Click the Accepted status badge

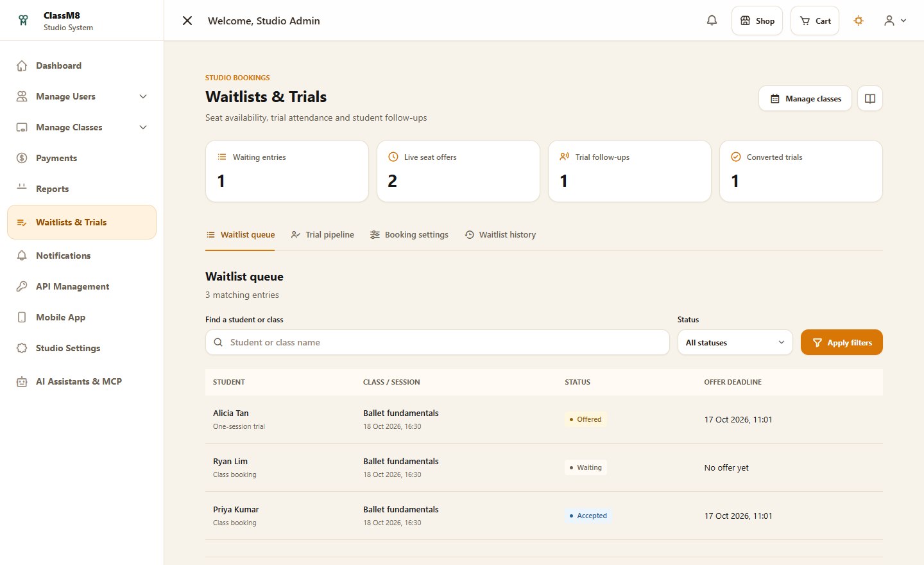(588, 516)
